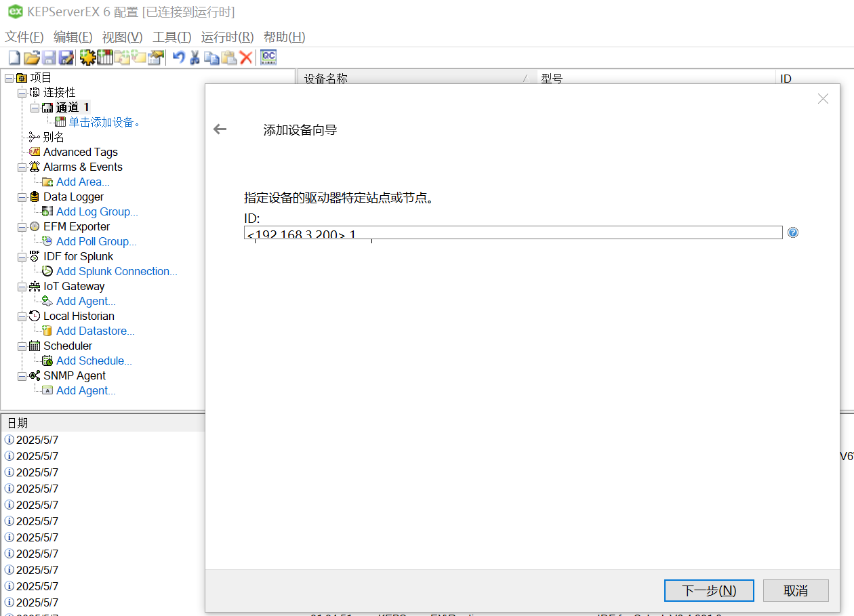Click the 取消 button in the wizard

point(796,590)
